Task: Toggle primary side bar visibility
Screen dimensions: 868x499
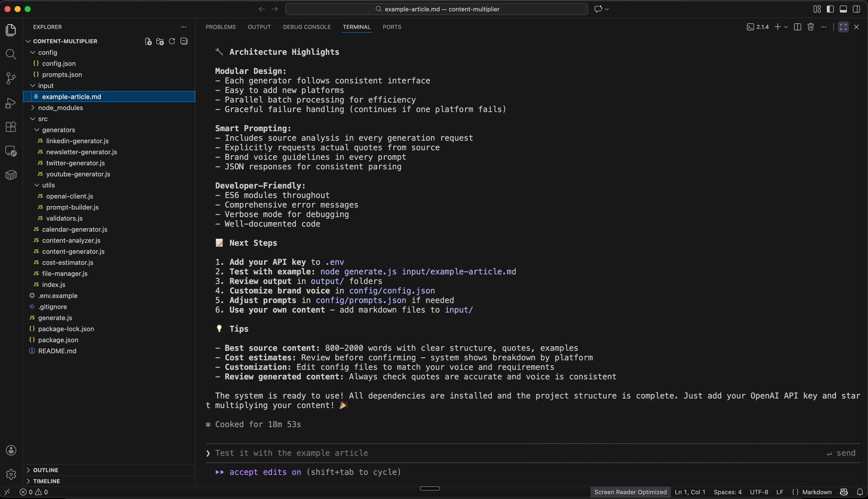Action: tap(830, 9)
